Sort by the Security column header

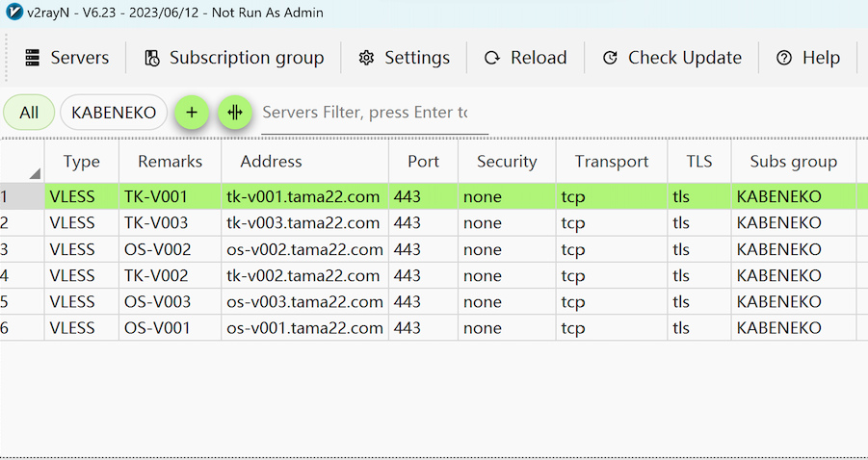(507, 162)
